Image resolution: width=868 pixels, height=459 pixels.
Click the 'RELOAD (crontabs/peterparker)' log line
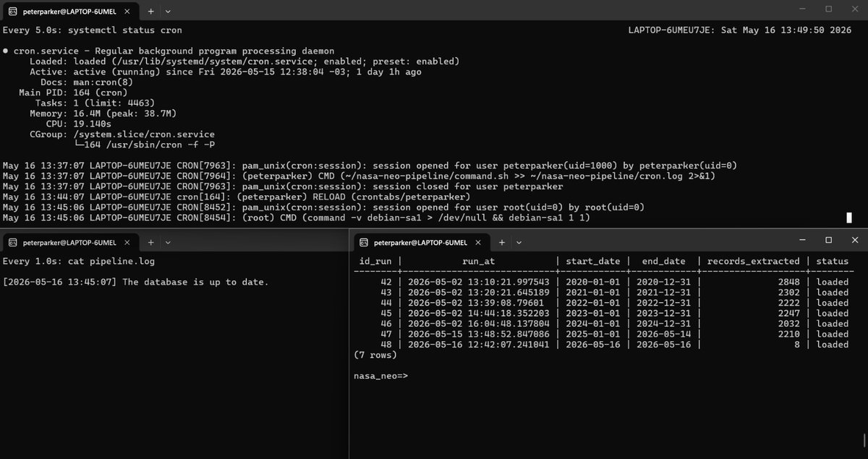[x=236, y=197]
